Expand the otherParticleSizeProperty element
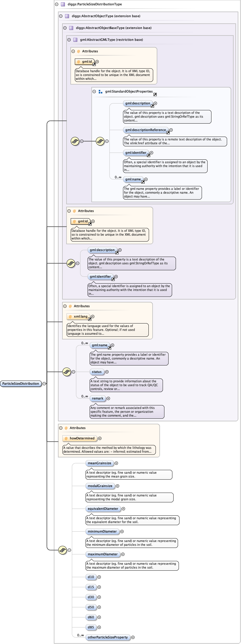The image size is (241, 644). click(133, 637)
